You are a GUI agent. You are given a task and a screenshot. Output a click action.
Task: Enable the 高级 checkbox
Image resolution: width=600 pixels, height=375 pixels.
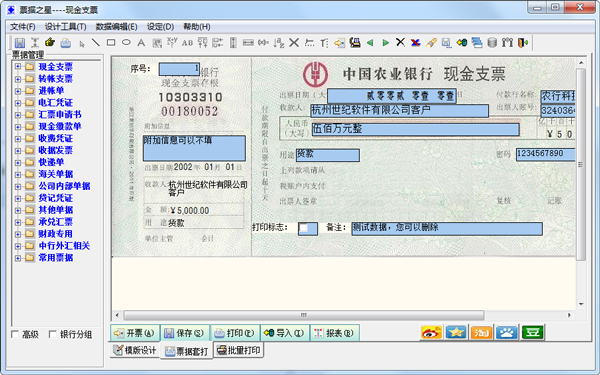pos(15,334)
